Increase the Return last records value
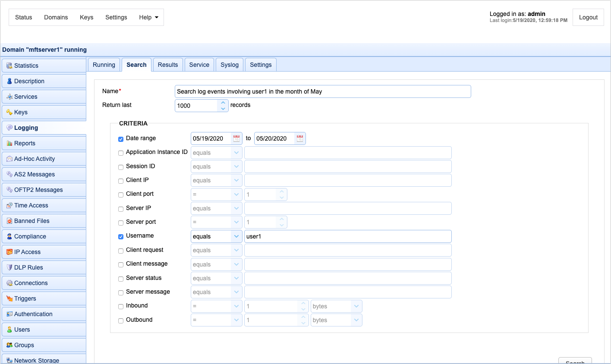This screenshot has height=364, width=611. (223, 103)
